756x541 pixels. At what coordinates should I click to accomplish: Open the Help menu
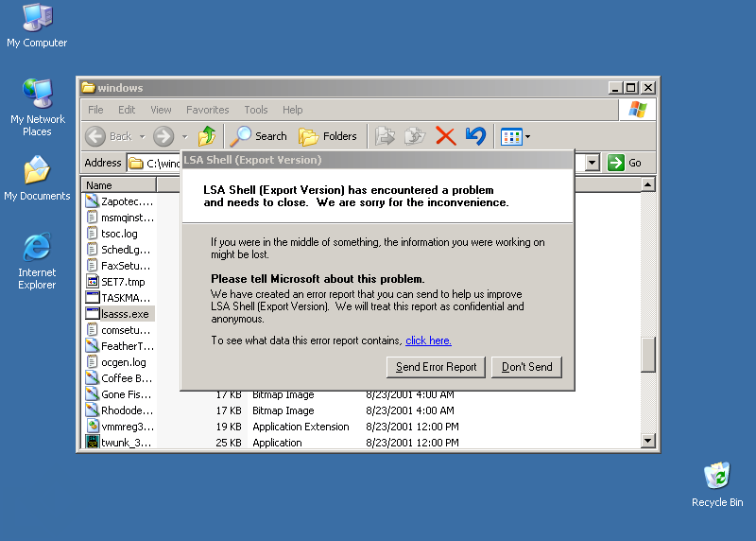pos(292,110)
